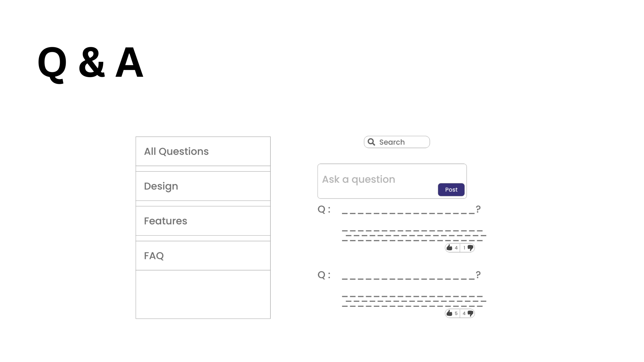
Task: Select the All Questions category
Action: 203,151
